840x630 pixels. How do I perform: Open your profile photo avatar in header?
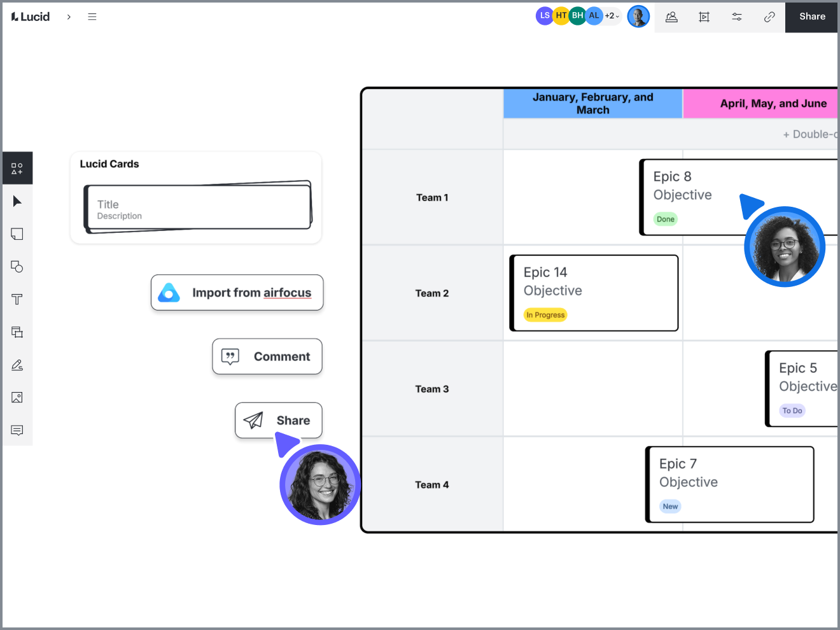point(638,17)
